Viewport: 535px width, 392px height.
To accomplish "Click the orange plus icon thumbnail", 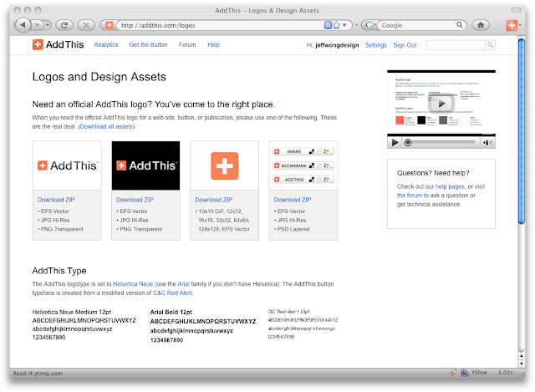I will pos(224,165).
